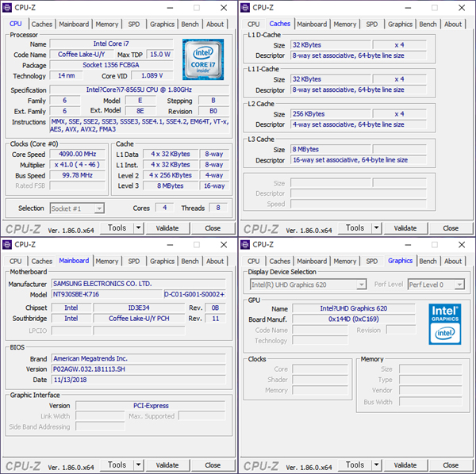Click the Core VID 1.089 V value
This screenshot has height=474, width=476.
coord(152,75)
